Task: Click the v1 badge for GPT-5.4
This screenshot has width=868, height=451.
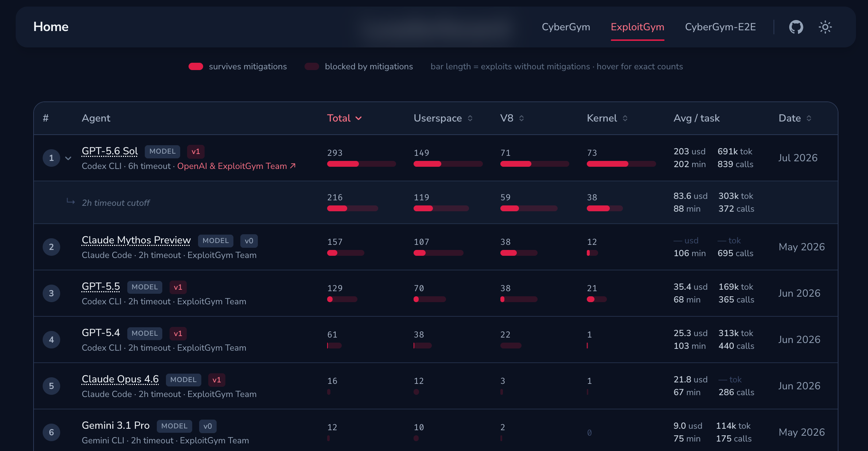Action: (x=178, y=334)
